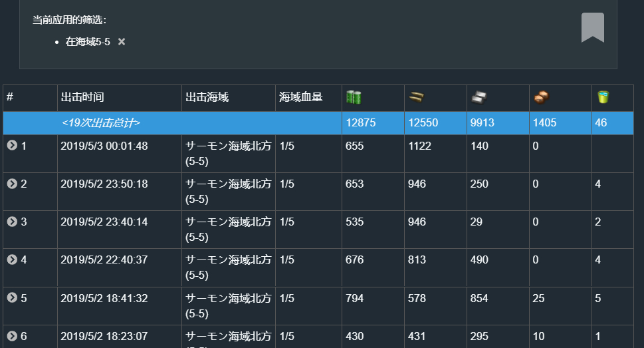Click timestamp 2019/5/2 22:40:37
Viewport: 644px width, 348px height.
pyautogui.click(x=104, y=260)
